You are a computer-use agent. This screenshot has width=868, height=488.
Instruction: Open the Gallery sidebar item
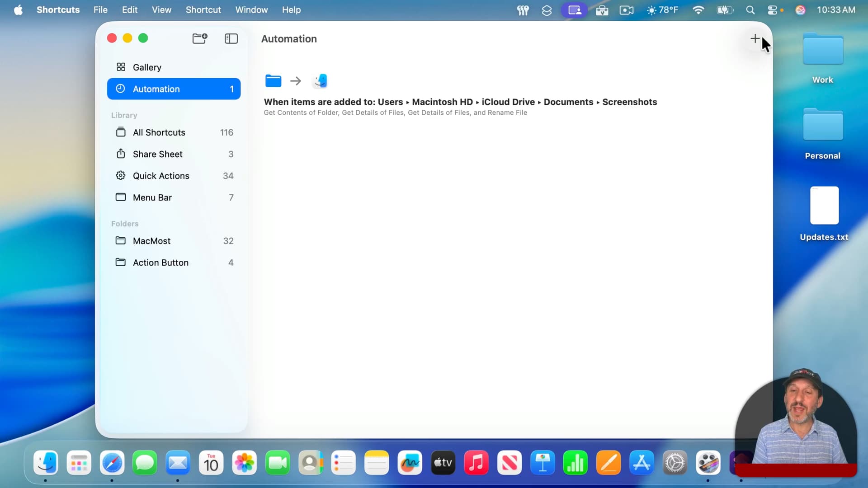tap(147, 67)
